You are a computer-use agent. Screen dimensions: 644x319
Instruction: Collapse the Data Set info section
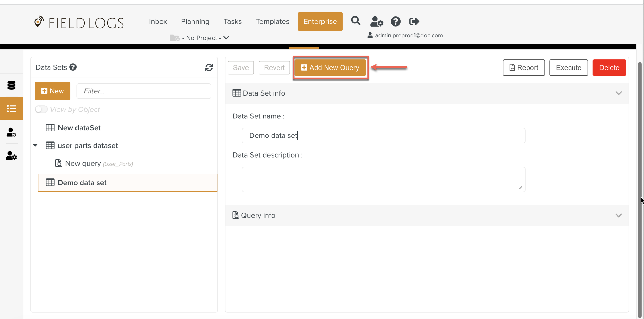point(618,93)
